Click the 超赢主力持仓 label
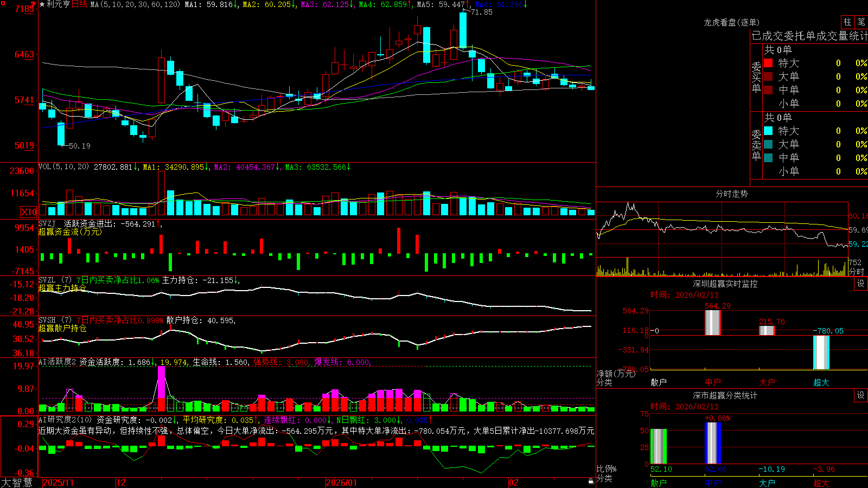This screenshot has height=488, width=868. (62, 288)
